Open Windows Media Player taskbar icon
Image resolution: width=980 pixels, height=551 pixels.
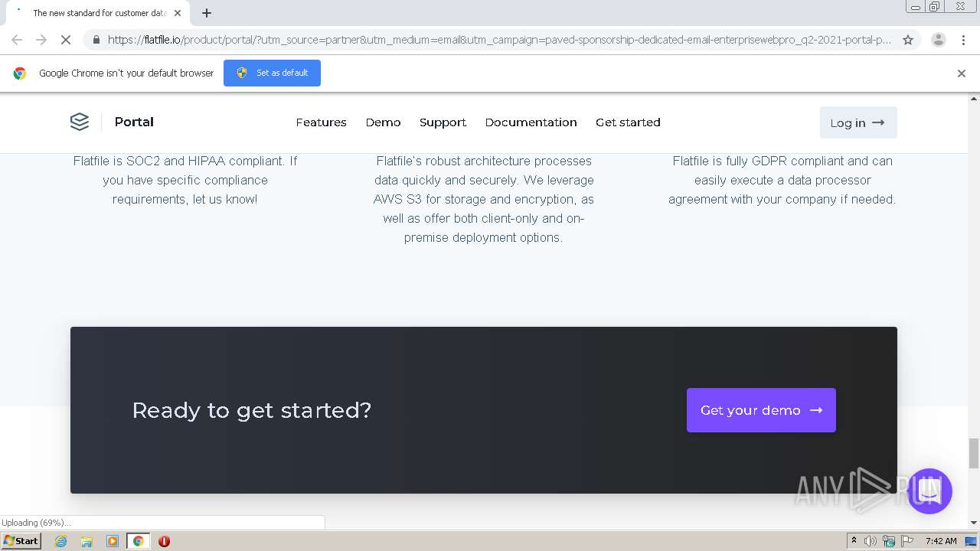coord(113,541)
